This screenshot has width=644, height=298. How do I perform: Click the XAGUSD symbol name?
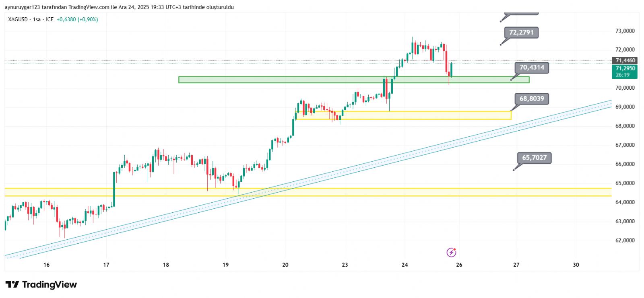pyautogui.click(x=18, y=19)
